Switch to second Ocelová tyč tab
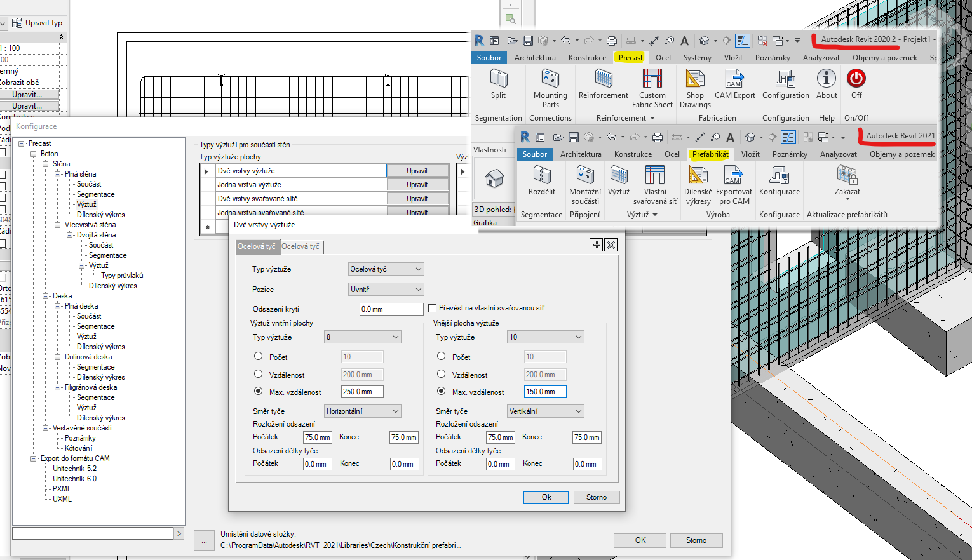The height and width of the screenshot is (560, 972). coord(301,246)
